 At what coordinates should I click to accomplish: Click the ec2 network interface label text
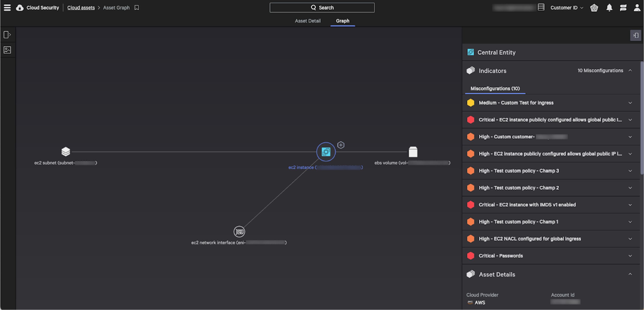pos(239,243)
